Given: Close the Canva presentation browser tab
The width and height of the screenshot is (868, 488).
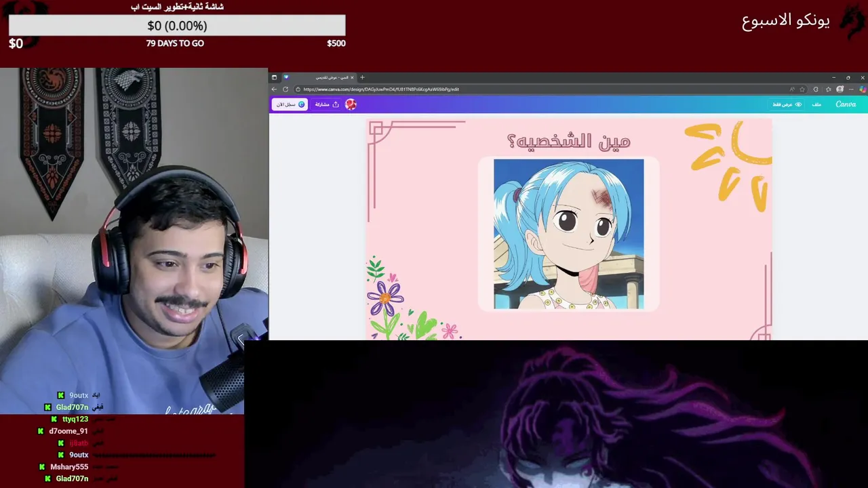Looking at the screenshot, I should click(352, 77).
